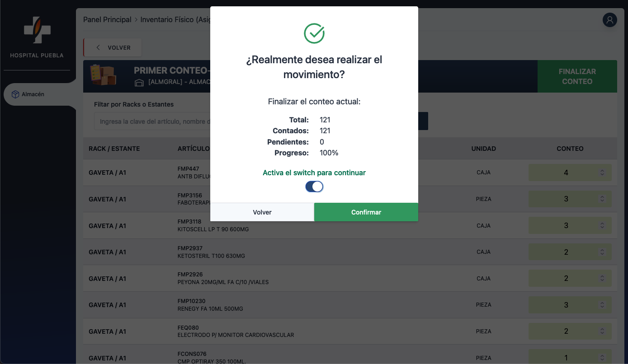
Task: Go to Panel Principal breadcrumb
Action: pos(107,20)
